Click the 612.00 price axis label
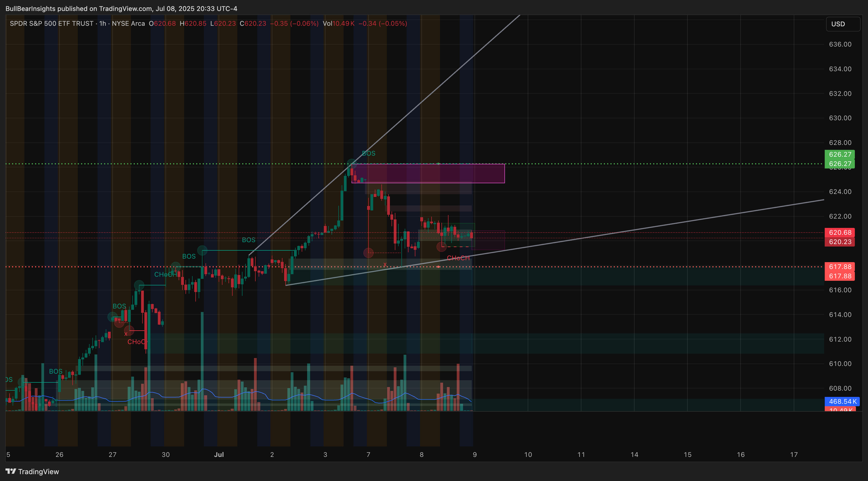Image resolution: width=868 pixels, height=481 pixels. tap(840, 339)
